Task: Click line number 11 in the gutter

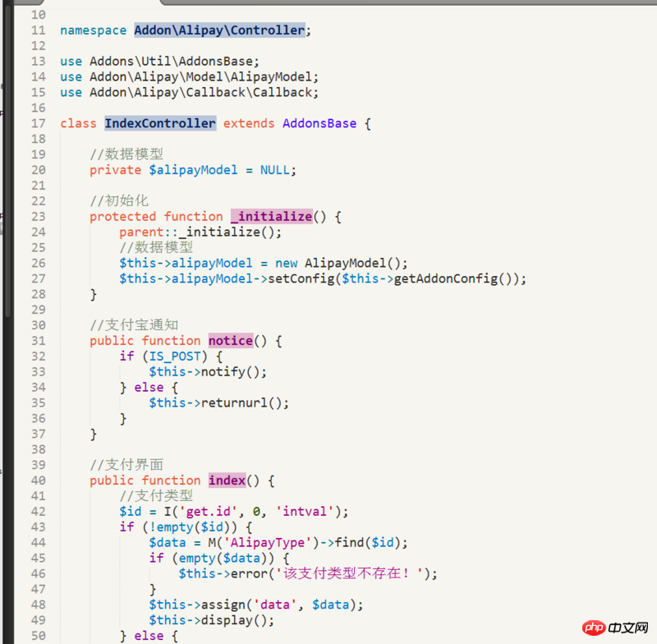Action: [38, 30]
